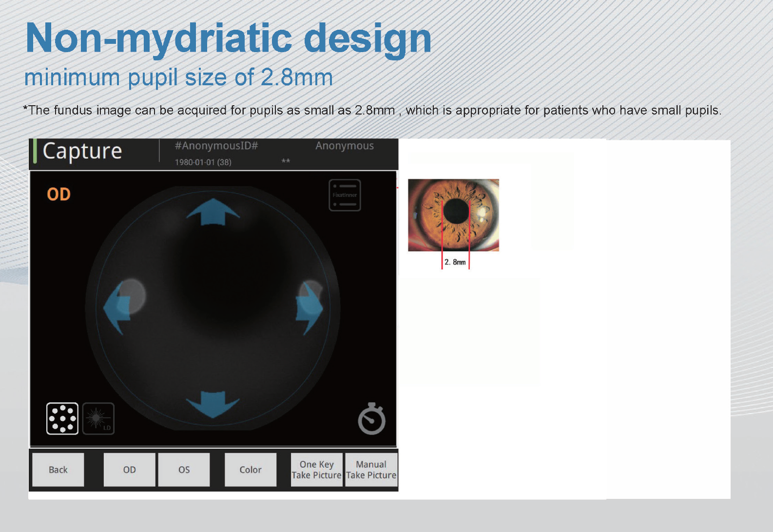Click the left arrow in the capture view
This screenshot has width=773, height=532.
117,309
